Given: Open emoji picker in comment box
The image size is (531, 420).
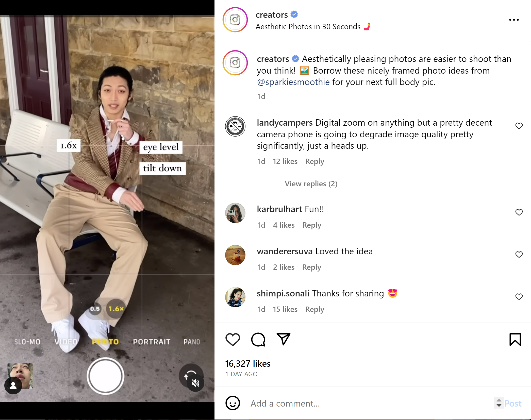Looking at the screenshot, I should (233, 403).
